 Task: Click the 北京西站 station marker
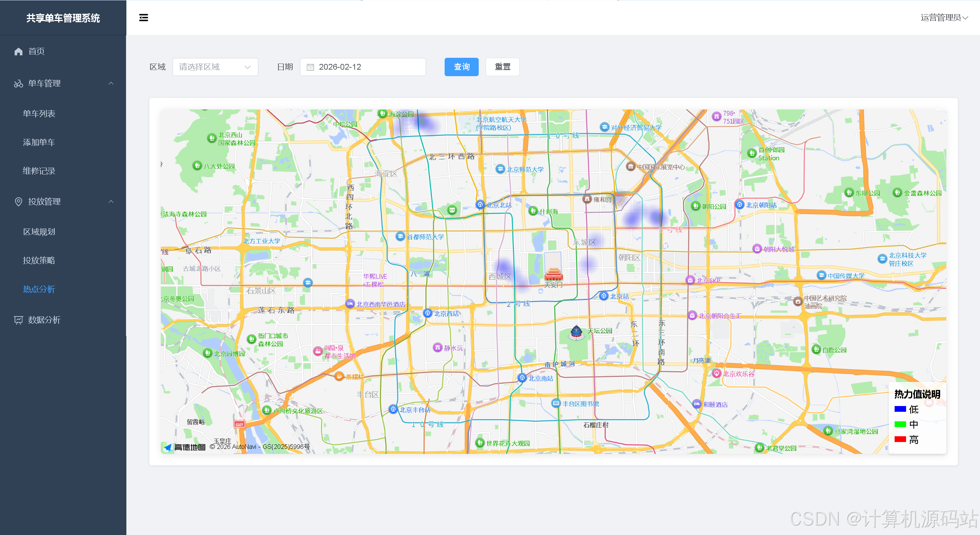[428, 313]
